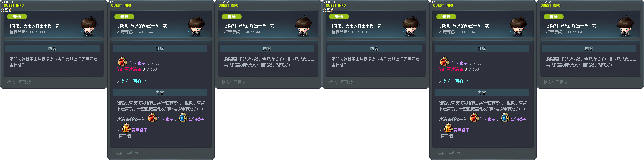Click NPC portrait in level 180~184 进行中 quest

pos(518,26)
